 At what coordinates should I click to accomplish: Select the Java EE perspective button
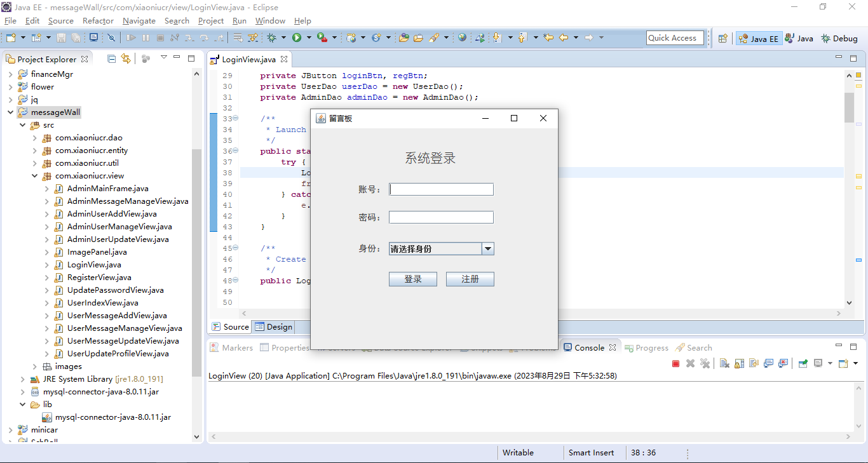click(758, 38)
